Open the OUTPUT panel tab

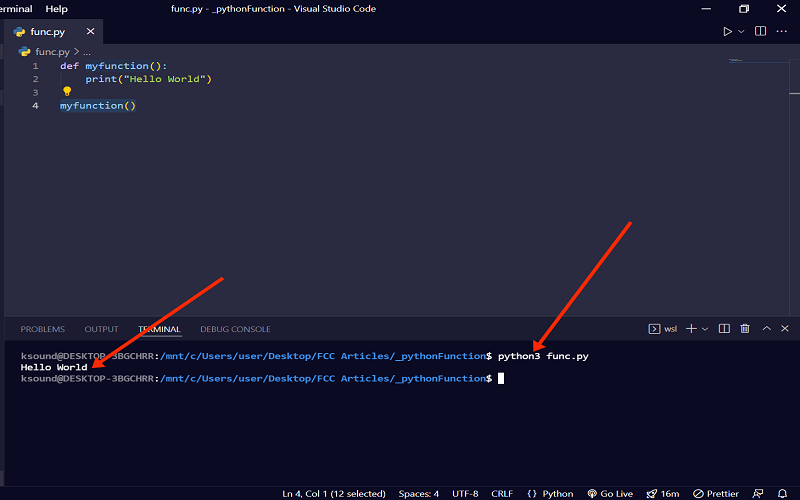101,329
